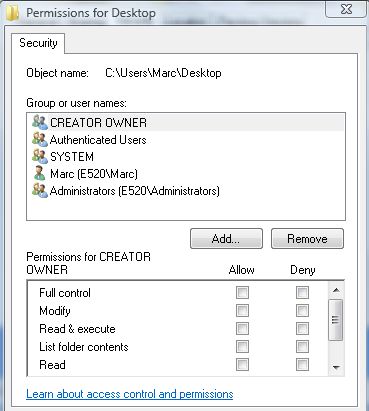
Task: Tick Allow for Full control
Action: point(242,293)
